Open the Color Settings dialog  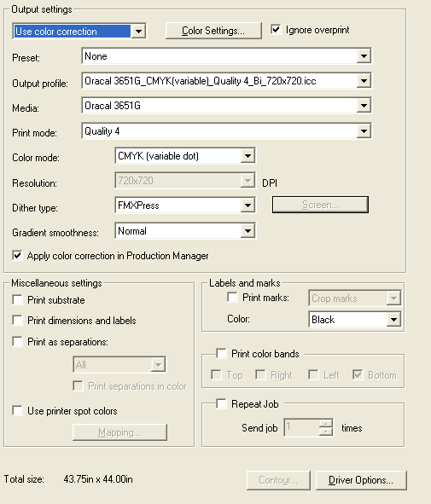(213, 31)
